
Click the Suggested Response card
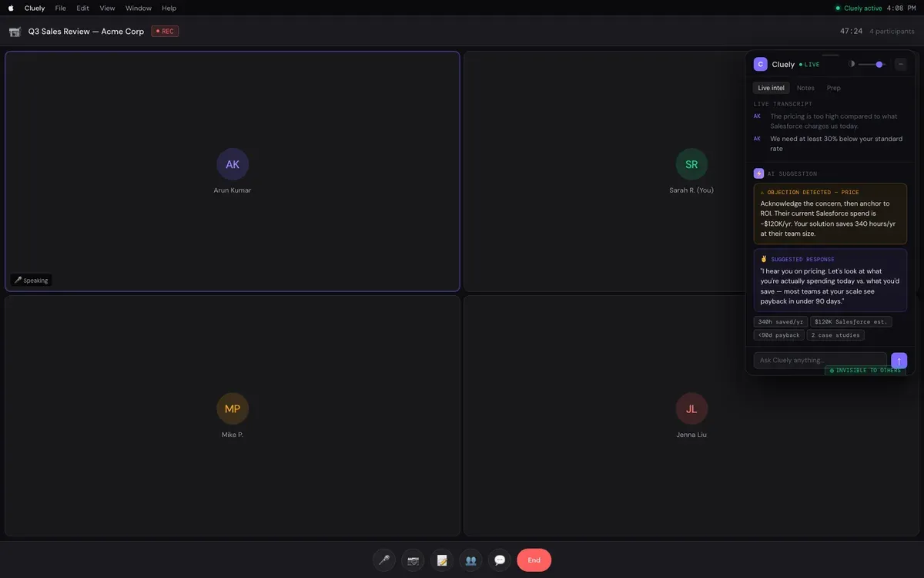[830, 280]
